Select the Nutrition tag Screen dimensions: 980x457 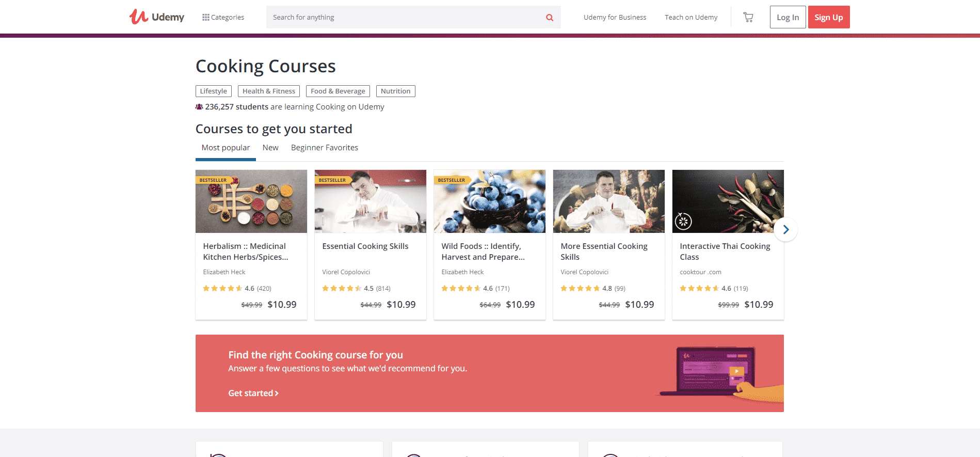click(x=395, y=91)
